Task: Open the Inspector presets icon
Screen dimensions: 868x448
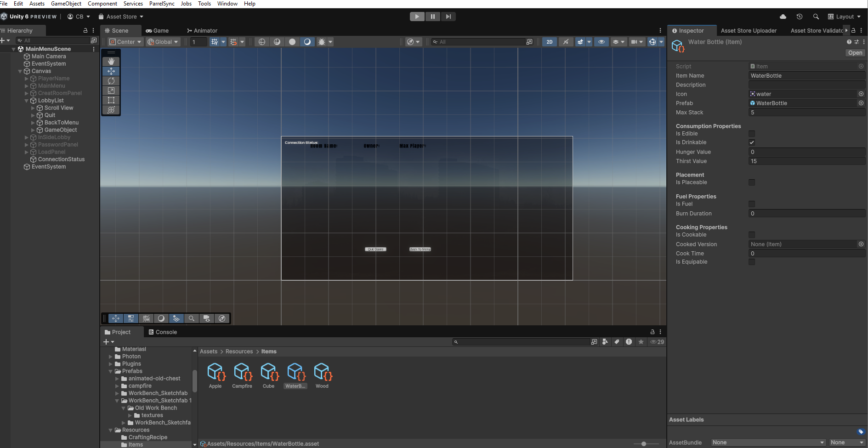Action: [857, 42]
